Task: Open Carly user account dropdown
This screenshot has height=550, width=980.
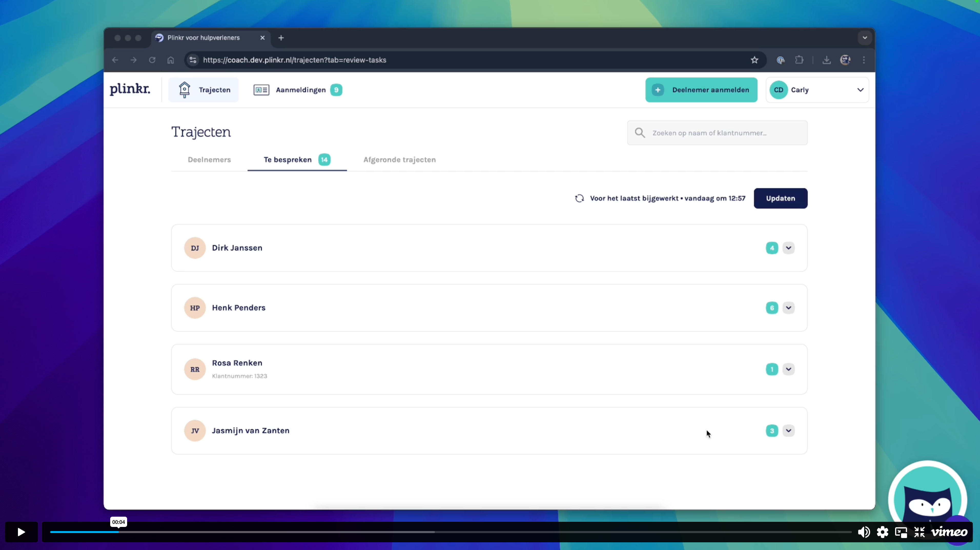Action: pos(817,90)
